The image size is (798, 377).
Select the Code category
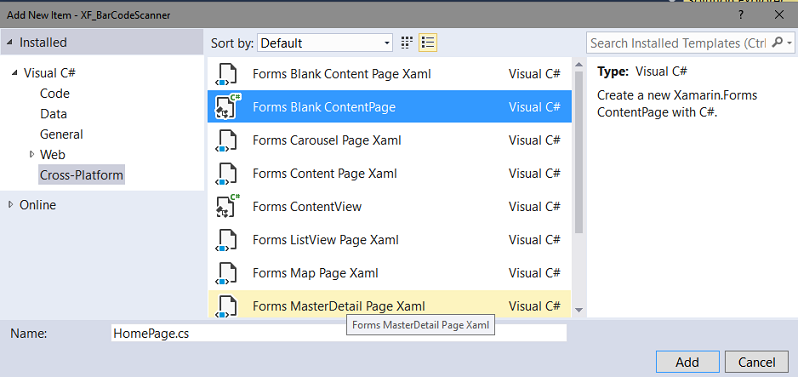tap(54, 94)
